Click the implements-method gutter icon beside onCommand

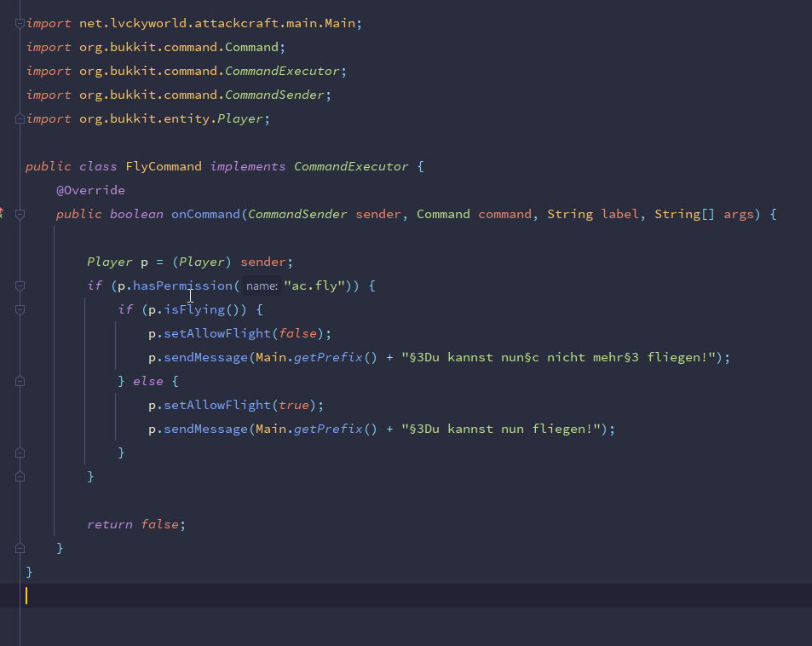point(2,213)
